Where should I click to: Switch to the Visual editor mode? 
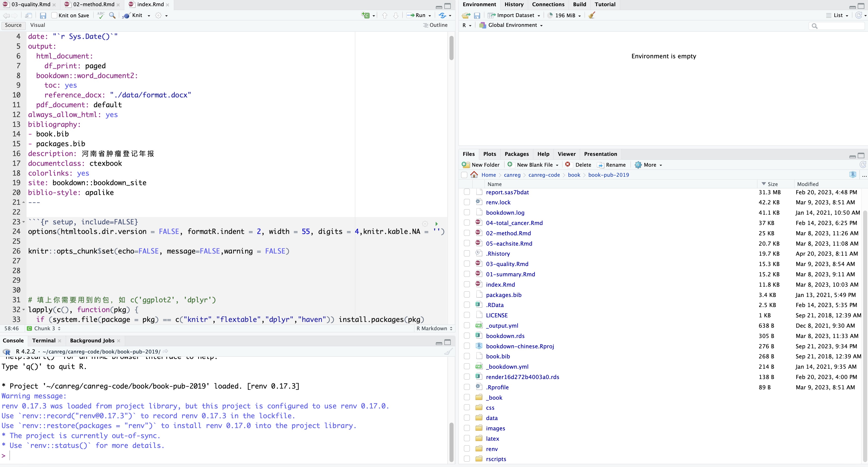37,25
